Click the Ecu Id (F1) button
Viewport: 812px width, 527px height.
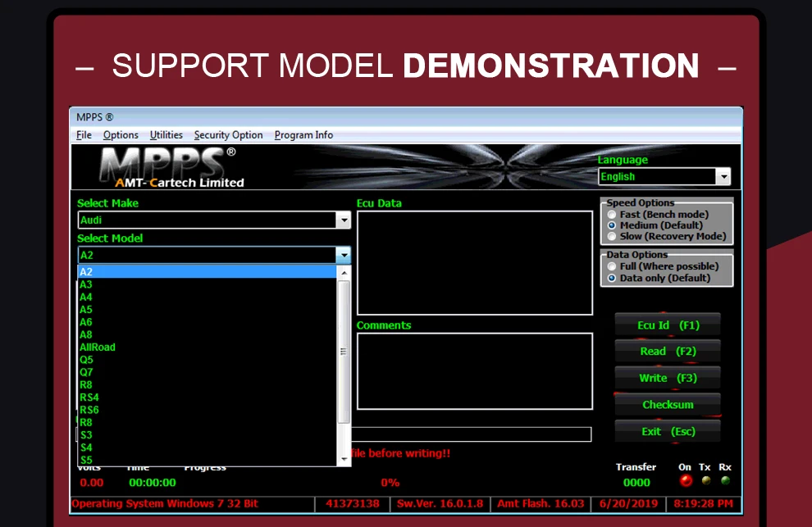click(x=668, y=325)
